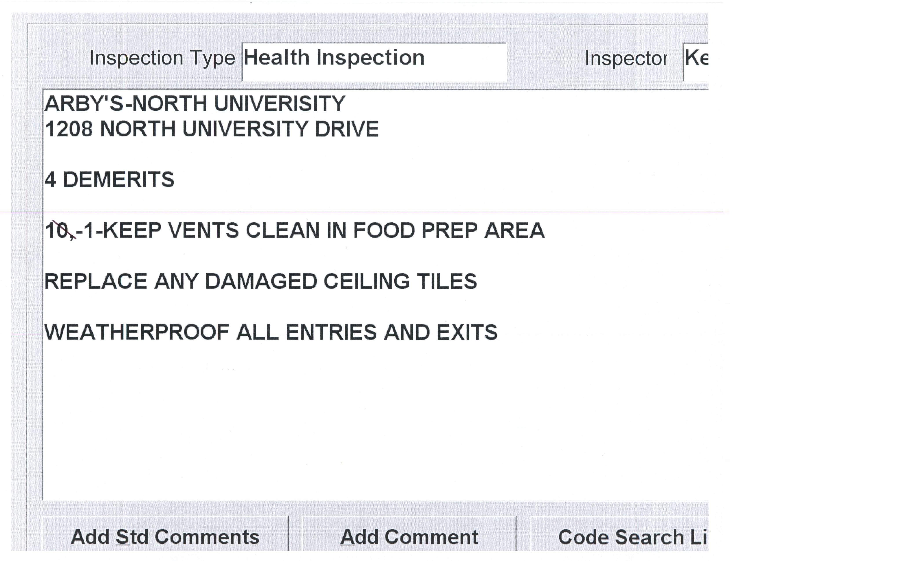Click the Inspector label text
The image size is (924, 561).
tap(625, 59)
